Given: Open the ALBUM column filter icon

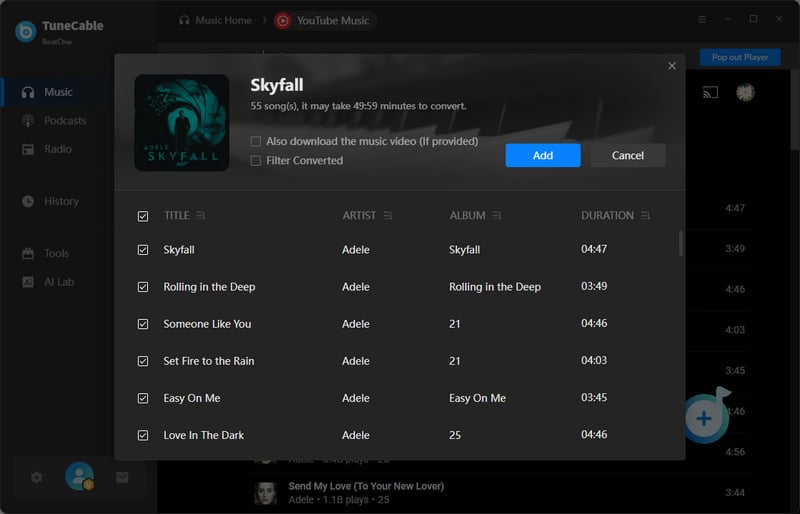Looking at the screenshot, I should (x=497, y=216).
